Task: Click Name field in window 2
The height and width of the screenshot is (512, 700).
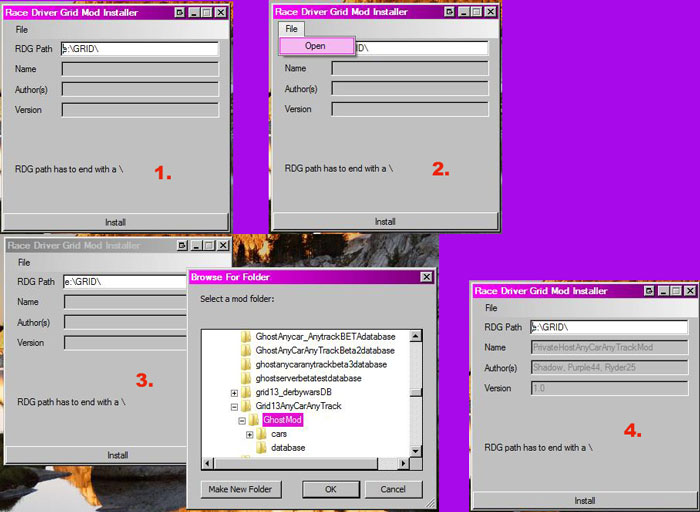Action: (x=410, y=68)
